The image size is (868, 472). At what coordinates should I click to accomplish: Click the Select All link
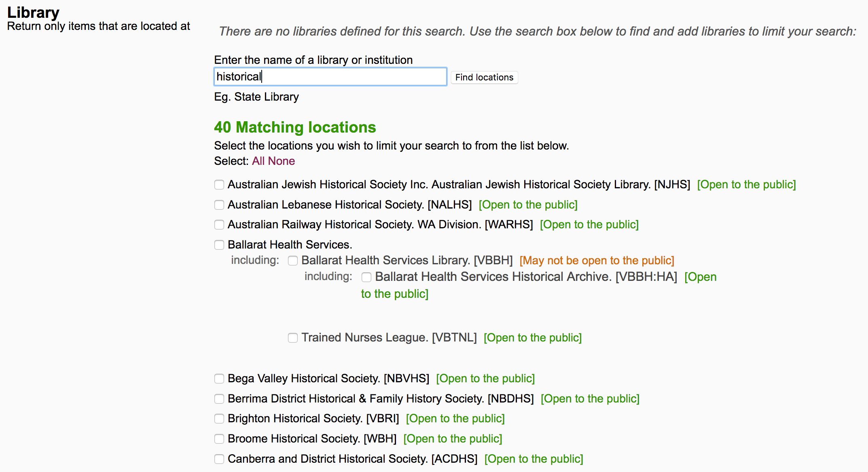(258, 161)
